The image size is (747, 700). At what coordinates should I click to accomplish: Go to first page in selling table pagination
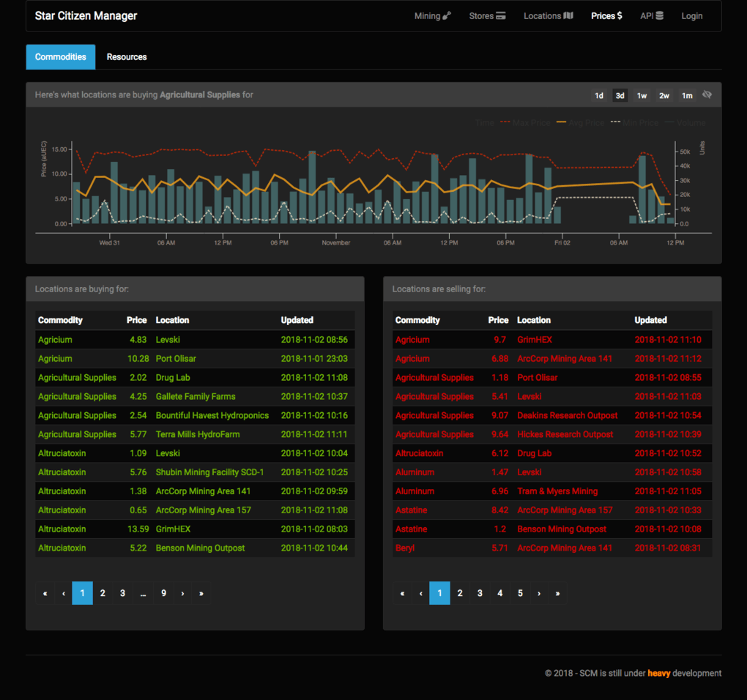[403, 593]
